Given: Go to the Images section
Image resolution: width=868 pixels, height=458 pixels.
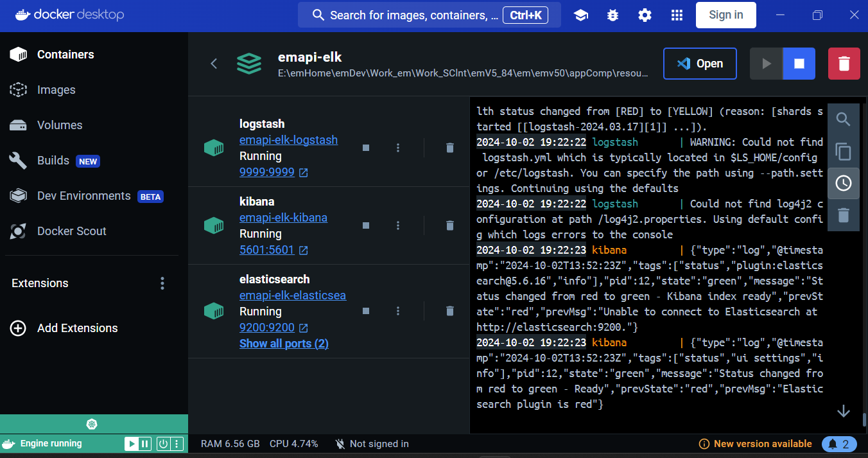Looking at the screenshot, I should [56, 90].
